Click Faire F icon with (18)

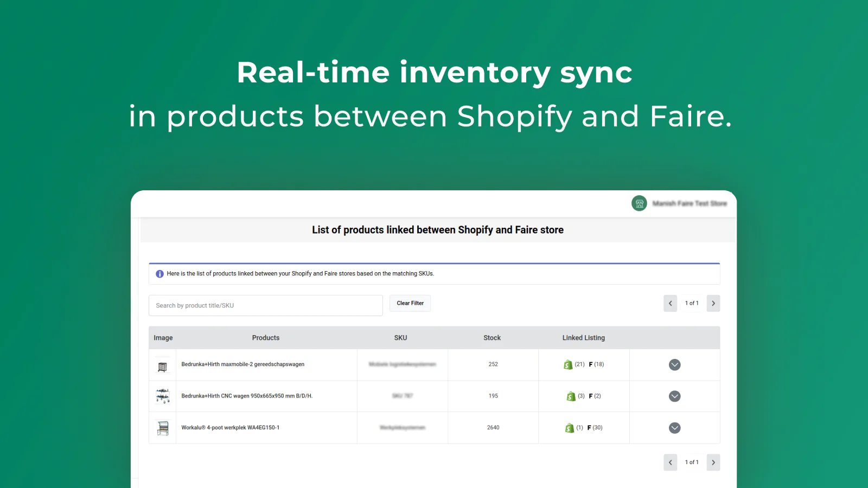click(x=591, y=364)
